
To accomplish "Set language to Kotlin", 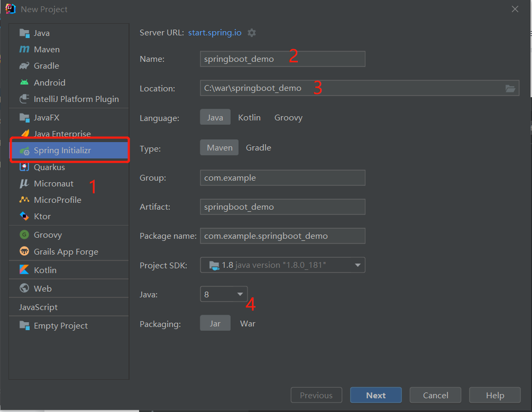I will coord(250,117).
